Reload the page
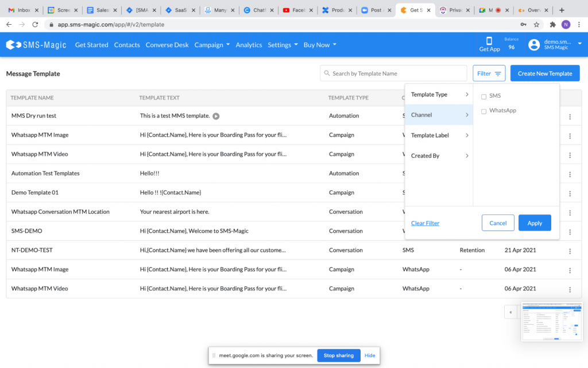 pos(35,24)
